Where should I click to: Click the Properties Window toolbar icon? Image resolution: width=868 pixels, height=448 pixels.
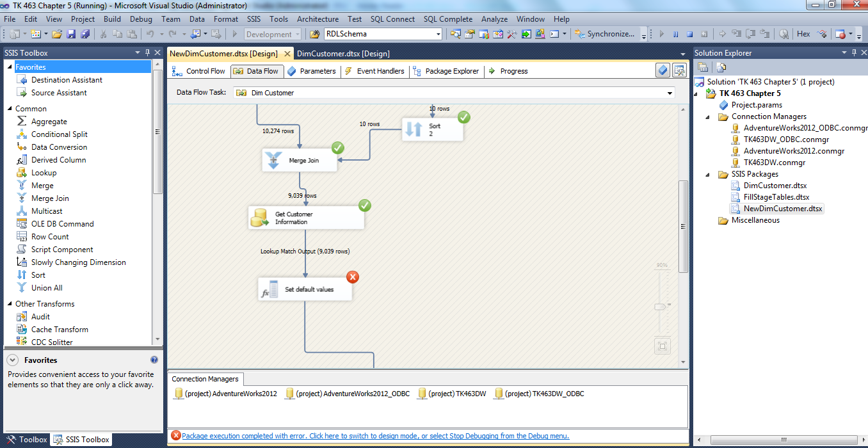470,34
